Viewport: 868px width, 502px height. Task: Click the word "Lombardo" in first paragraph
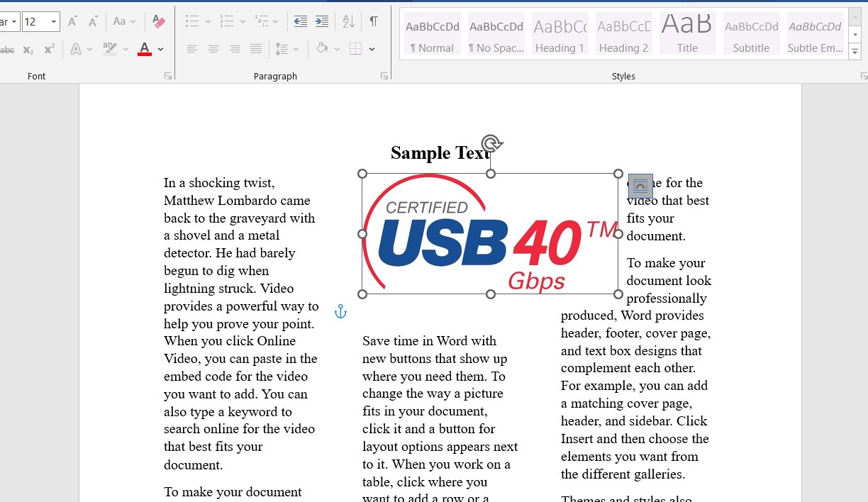click(x=245, y=200)
